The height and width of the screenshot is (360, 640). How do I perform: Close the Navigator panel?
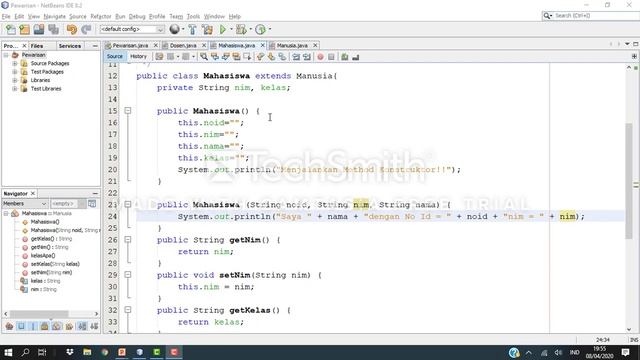33,193
